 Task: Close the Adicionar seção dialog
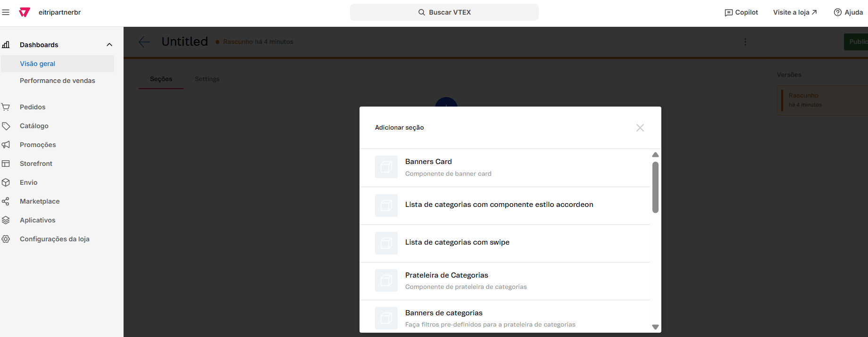[x=640, y=128]
